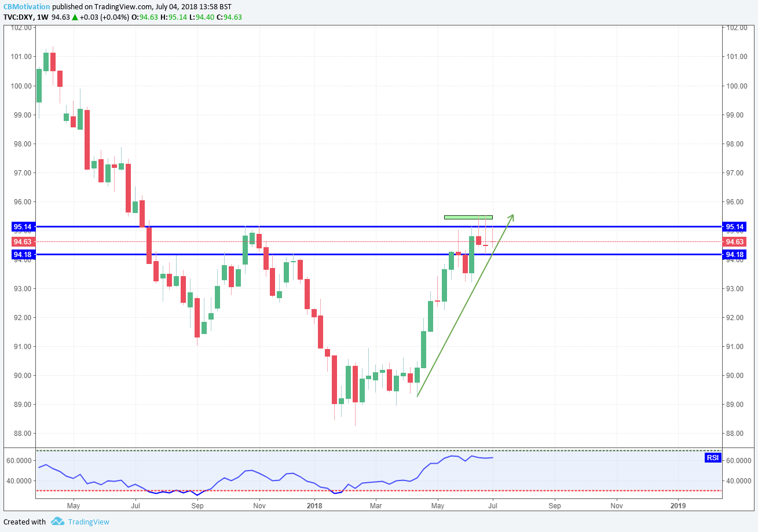758x532 pixels.
Task: Click the 2018 label on time axis
Action: 314,505
